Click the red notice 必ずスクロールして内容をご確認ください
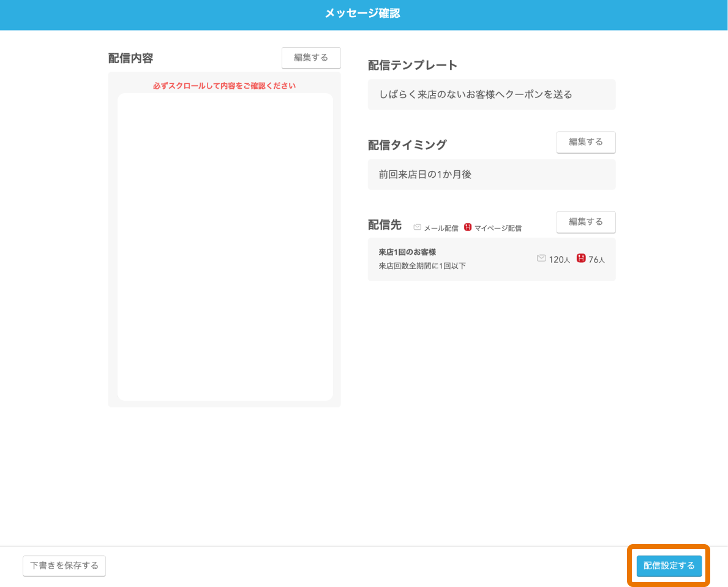The width and height of the screenshot is (728, 587). tap(224, 86)
